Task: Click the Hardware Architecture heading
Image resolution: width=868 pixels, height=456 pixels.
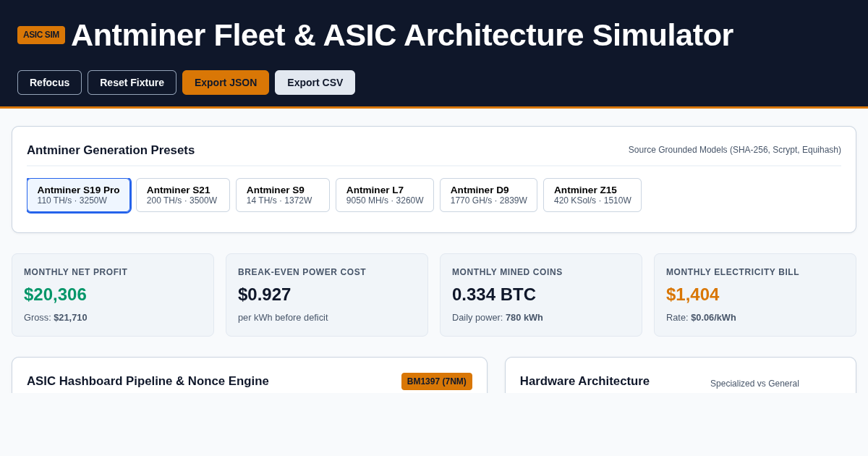Action: (x=584, y=381)
